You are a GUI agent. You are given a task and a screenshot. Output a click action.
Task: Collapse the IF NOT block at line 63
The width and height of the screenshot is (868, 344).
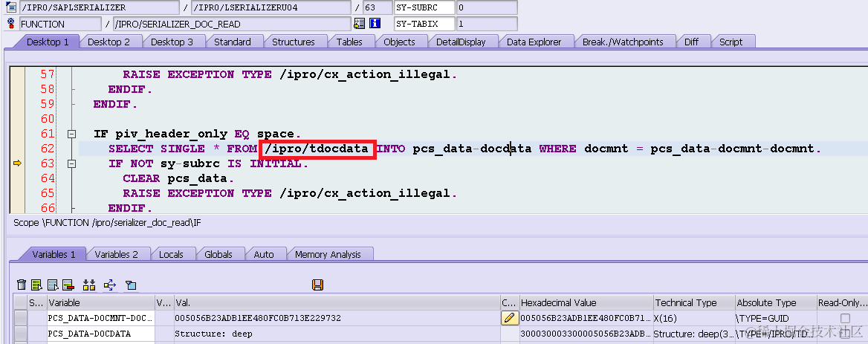click(x=71, y=163)
